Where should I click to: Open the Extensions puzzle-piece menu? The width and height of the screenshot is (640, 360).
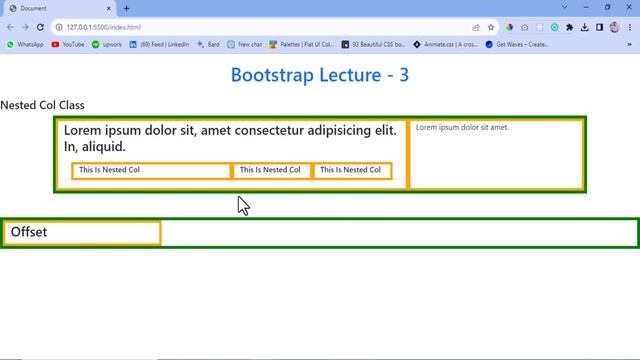coord(569,27)
